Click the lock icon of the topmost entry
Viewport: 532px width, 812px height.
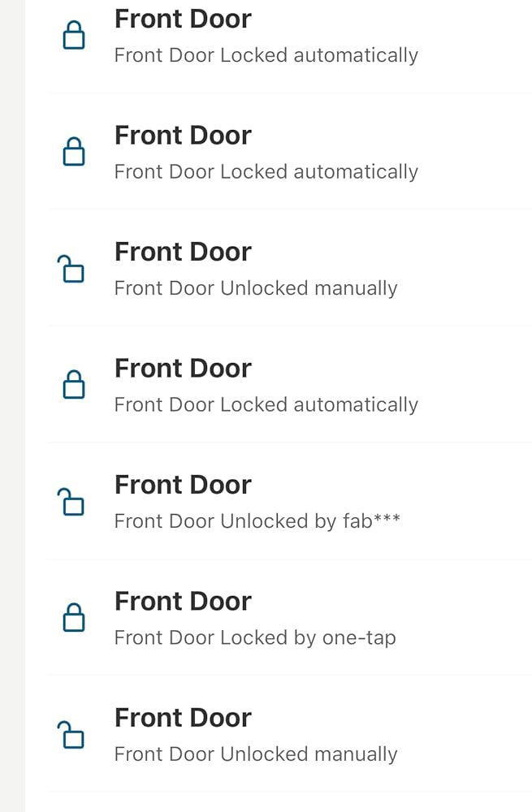pos(74,36)
